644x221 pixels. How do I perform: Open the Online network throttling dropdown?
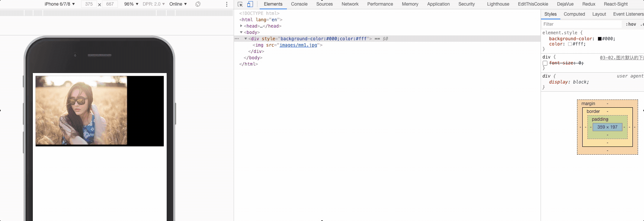178,4
